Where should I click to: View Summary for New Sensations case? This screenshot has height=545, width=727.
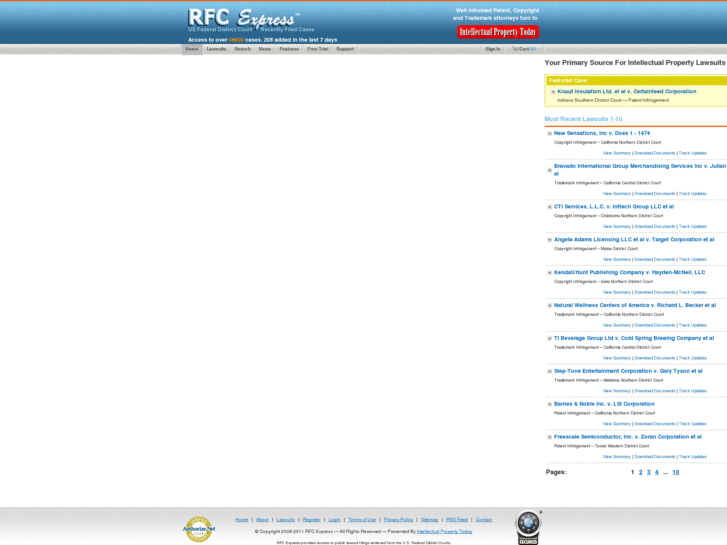coord(617,153)
